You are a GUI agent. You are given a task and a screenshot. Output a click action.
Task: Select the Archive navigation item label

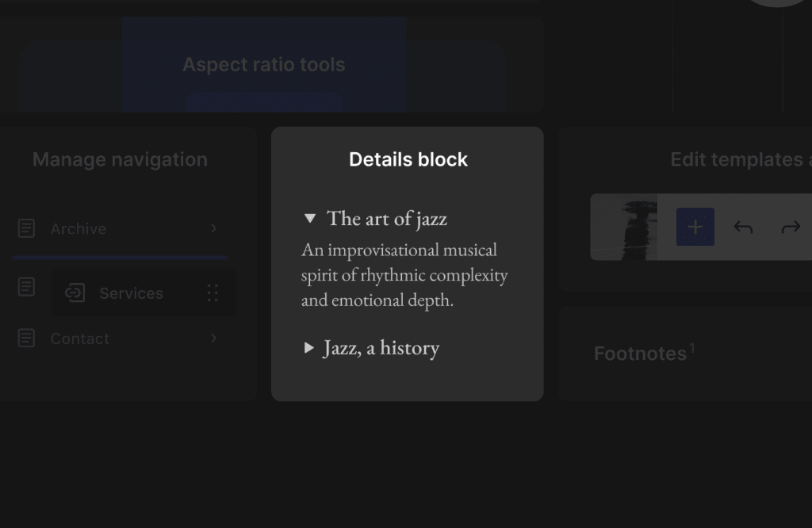79,228
